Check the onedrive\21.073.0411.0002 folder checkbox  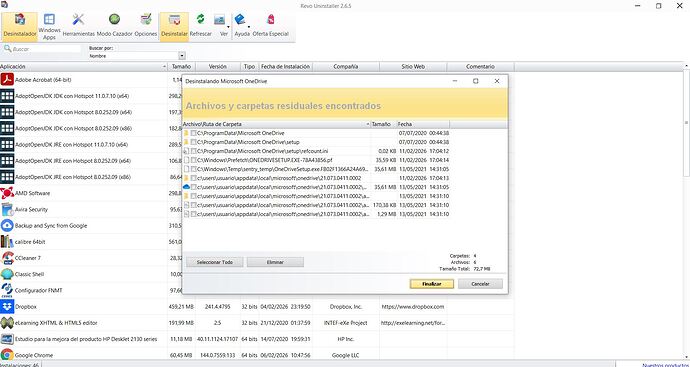click(x=194, y=178)
